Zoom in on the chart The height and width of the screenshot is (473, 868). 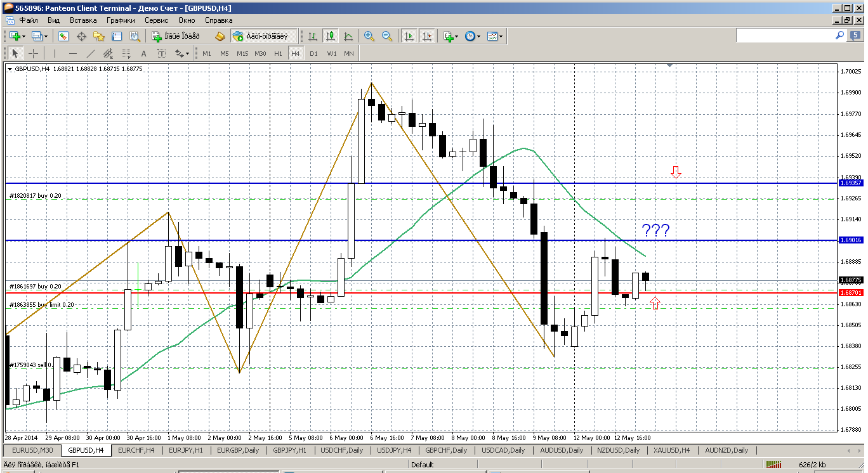pos(369,36)
